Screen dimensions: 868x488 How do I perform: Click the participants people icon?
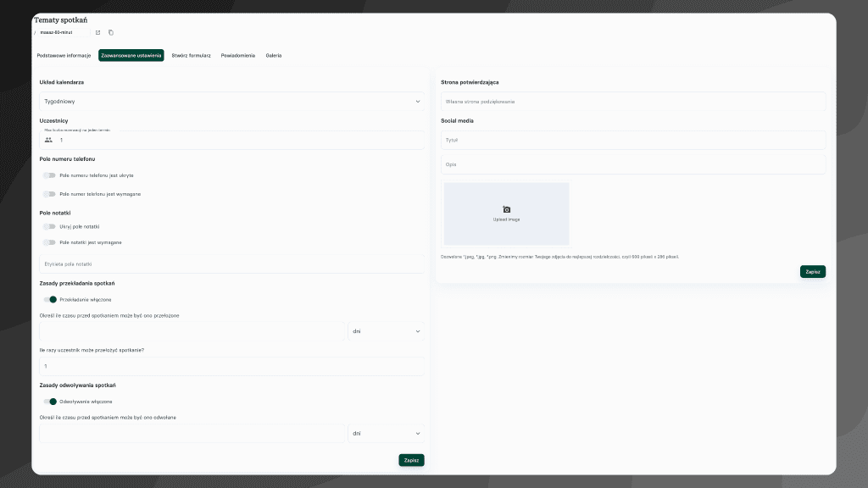48,140
